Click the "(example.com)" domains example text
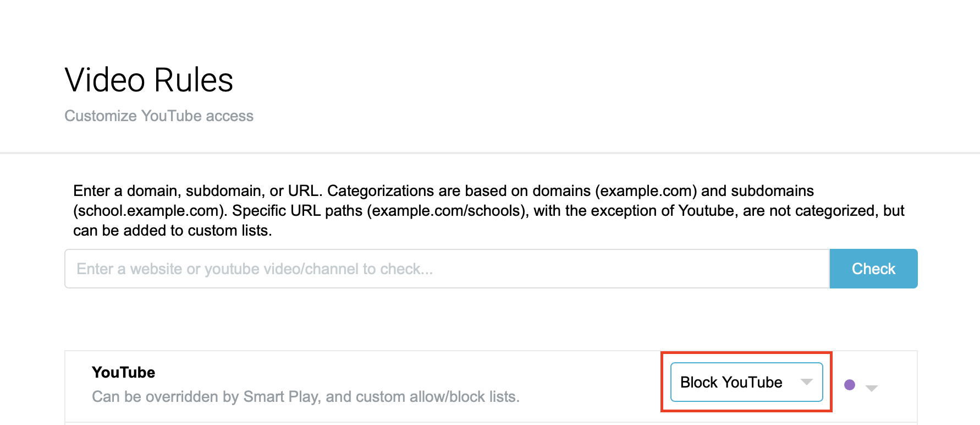The width and height of the screenshot is (980, 425). [x=646, y=191]
